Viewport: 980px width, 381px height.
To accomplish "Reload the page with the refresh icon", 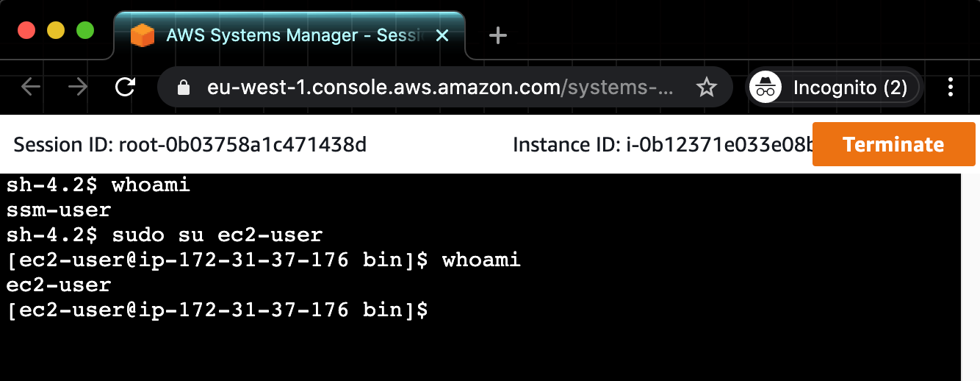I will tap(126, 88).
